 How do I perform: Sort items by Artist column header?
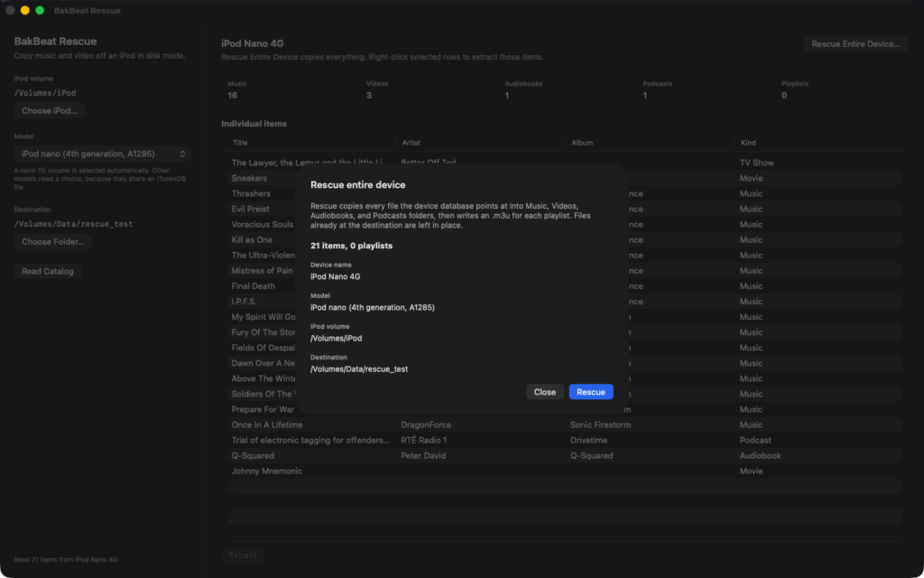pos(411,143)
